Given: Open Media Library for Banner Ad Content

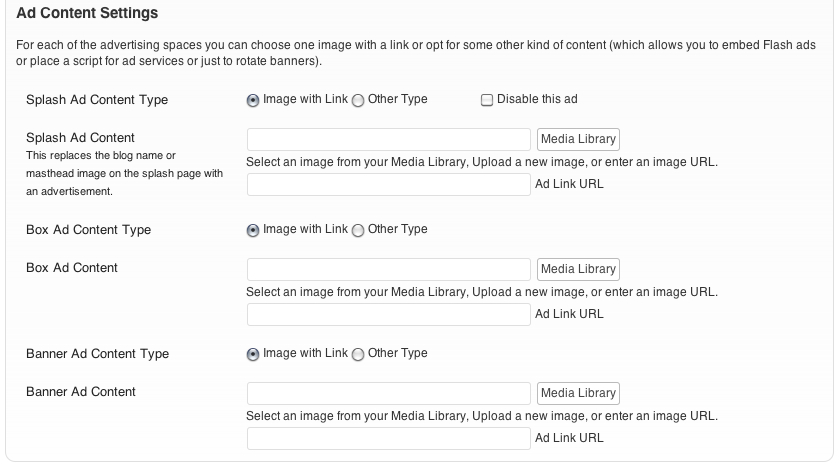Looking at the screenshot, I should pos(578,393).
